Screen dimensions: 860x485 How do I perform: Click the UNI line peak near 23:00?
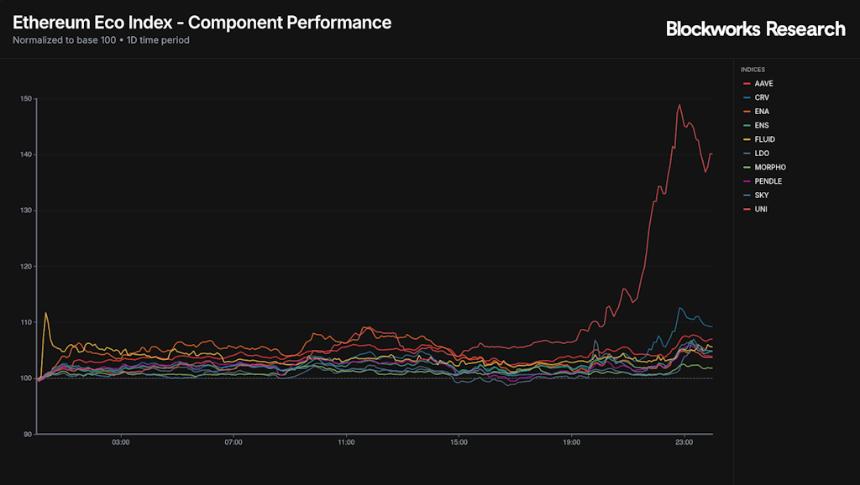[680, 105]
